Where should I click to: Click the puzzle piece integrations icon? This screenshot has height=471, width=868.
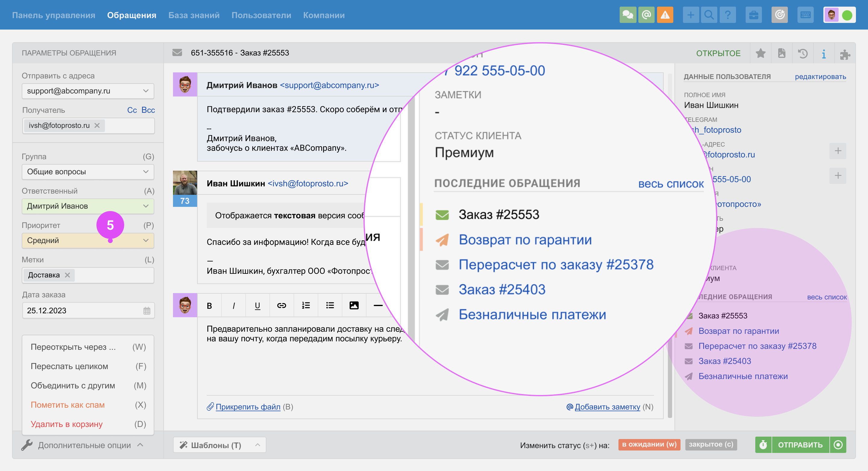(845, 54)
